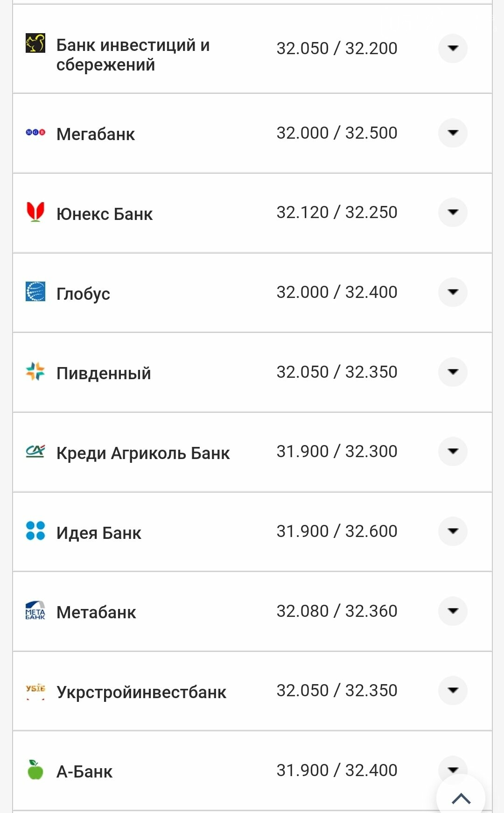The image size is (504, 813).
Task: Click the Метабанк logo icon
Action: (35, 610)
